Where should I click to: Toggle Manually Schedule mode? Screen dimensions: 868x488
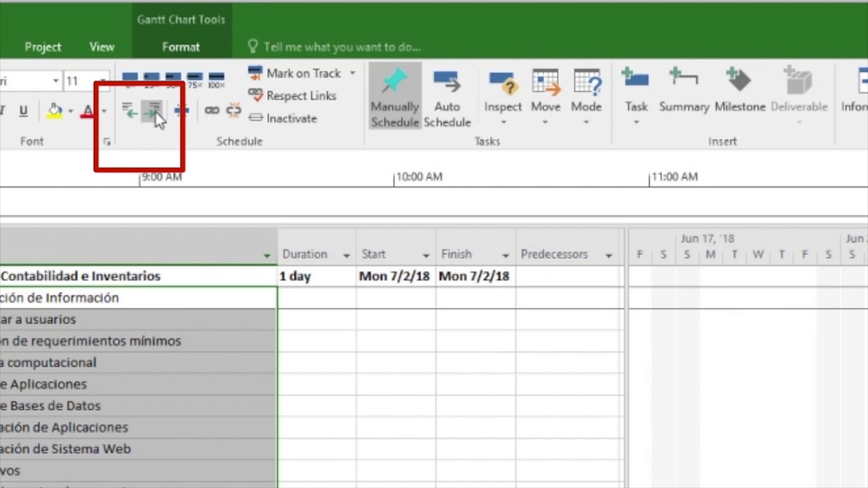point(395,97)
